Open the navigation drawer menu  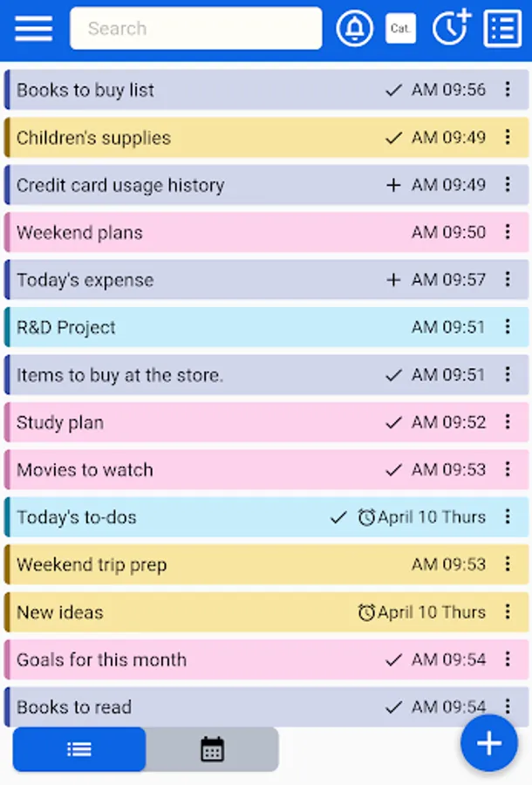click(x=33, y=28)
